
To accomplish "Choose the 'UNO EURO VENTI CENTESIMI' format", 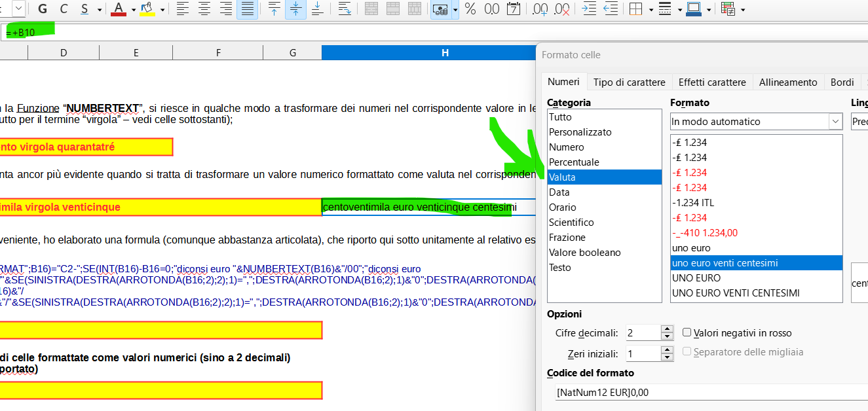I will tap(736, 293).
